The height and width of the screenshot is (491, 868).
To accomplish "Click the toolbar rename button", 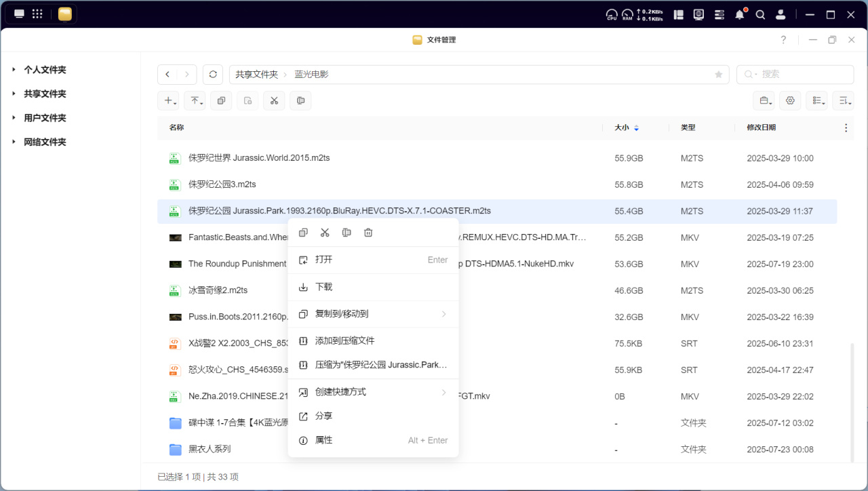I will [x=300, y=100].
